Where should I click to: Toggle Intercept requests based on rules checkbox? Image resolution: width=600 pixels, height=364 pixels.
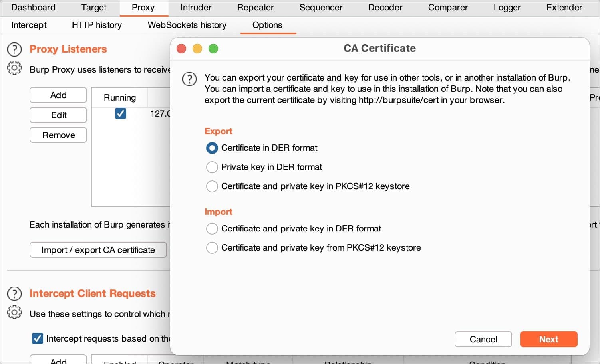[38, 339]
